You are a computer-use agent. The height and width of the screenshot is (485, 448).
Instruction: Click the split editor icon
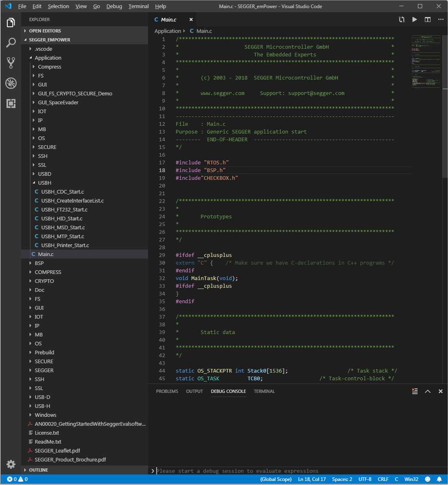coord(428,19)
